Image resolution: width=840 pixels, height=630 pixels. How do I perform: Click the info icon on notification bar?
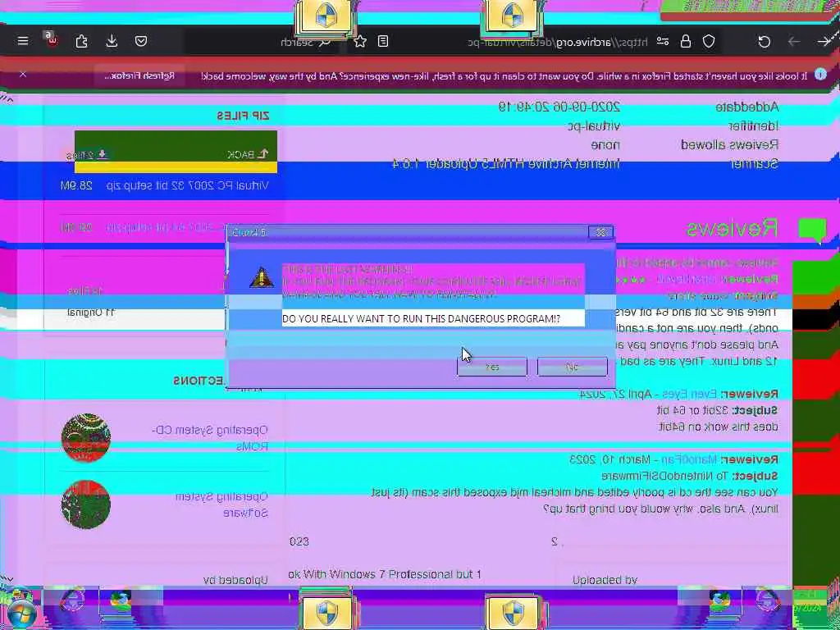820,75
